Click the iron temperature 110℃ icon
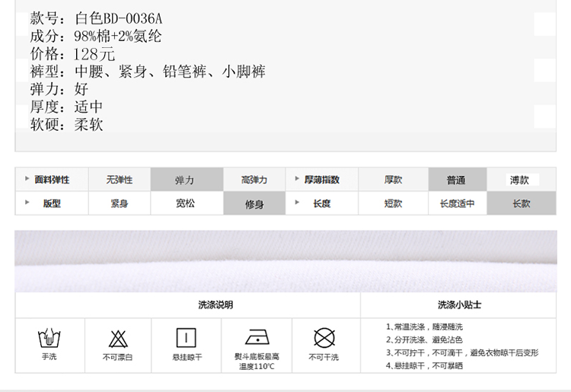 click(x=257, y=337)
